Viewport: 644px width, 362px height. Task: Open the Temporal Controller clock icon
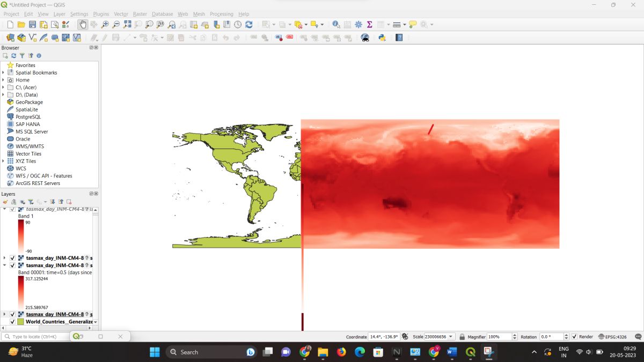click(x=238, y=25)
